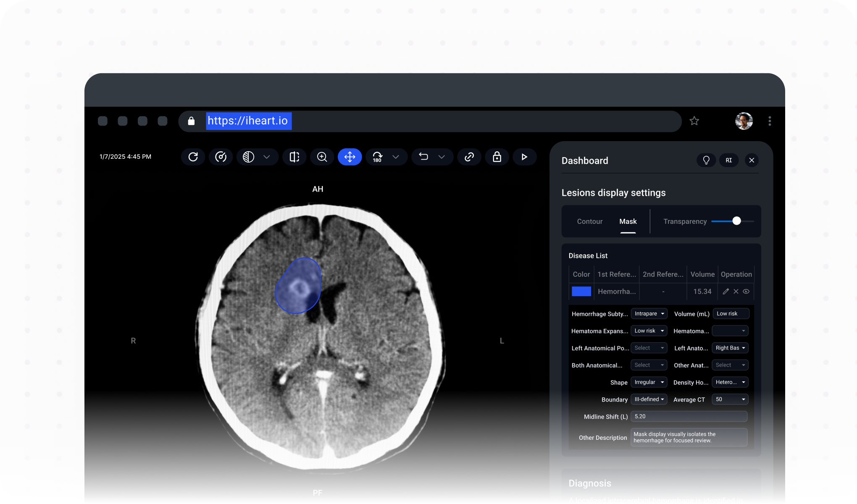
Task: Toggle Hemorrhage lesion visibility eye icon
Action: pos(746,291)
